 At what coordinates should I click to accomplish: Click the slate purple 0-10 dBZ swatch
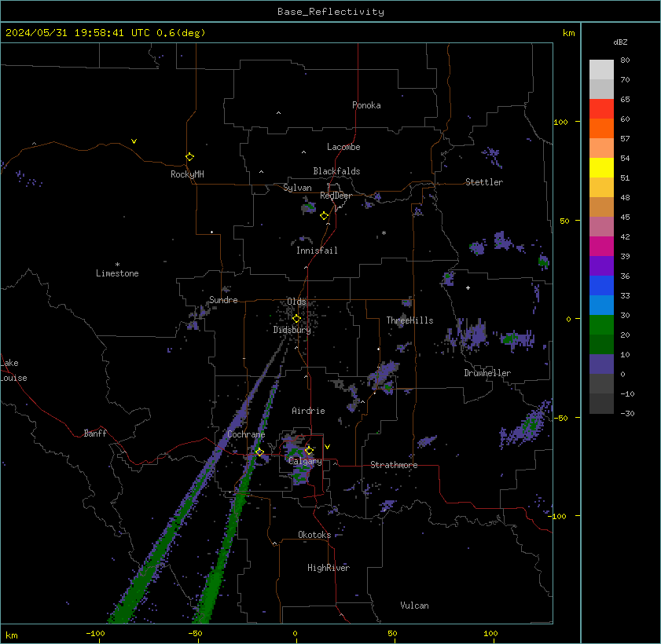pos(601,364)
